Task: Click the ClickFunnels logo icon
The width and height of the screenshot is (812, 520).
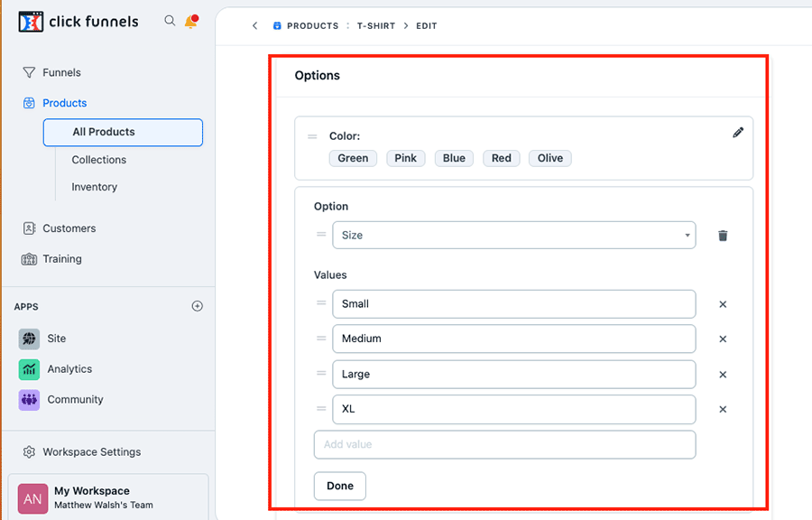Action: pos(31,22)
